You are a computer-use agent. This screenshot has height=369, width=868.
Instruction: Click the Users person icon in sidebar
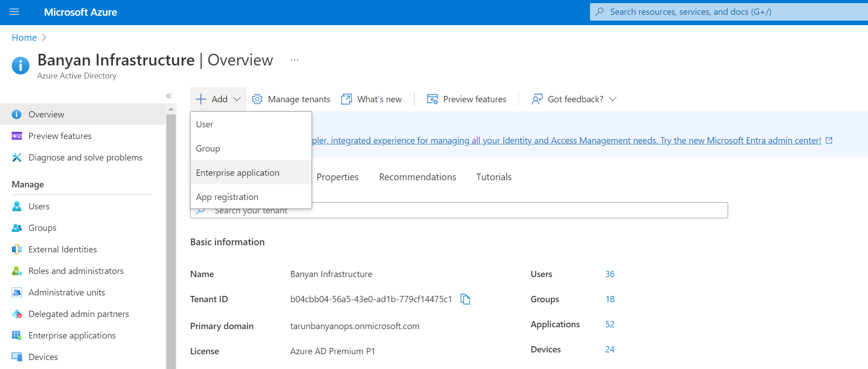[x=17, y=206]
